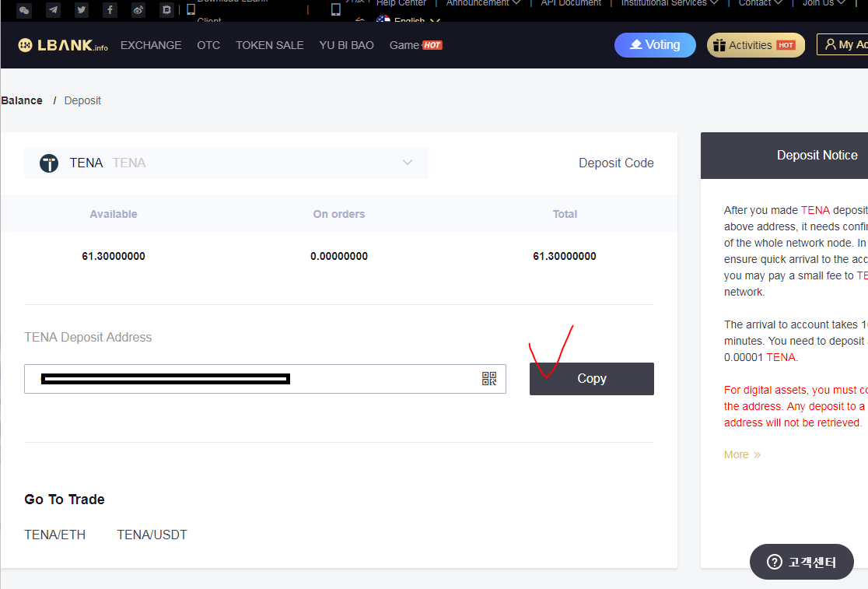Image resolution: width=868 pixels, height=589 pixels.
Task: Click the Deposit Code link
Action: click(616, 163)
